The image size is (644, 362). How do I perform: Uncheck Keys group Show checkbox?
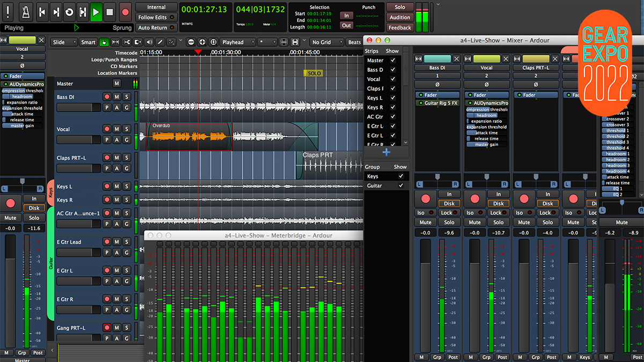(400, 176)
